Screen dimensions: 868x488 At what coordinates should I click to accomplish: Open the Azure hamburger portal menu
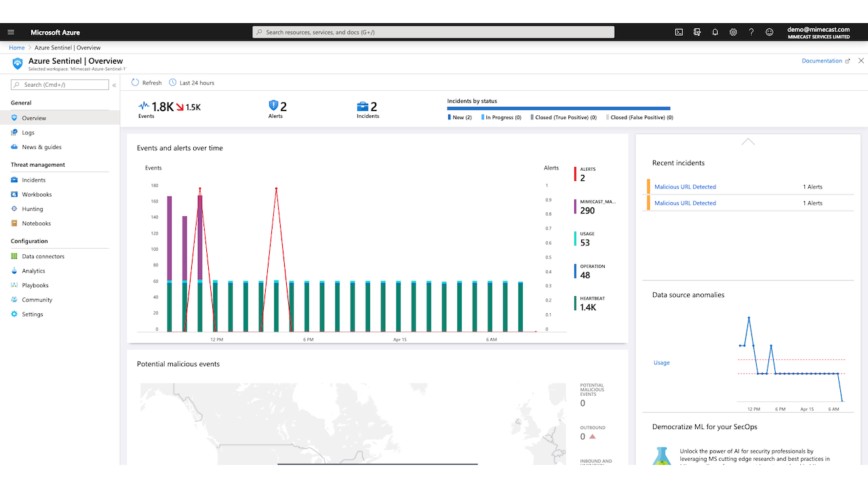[x=11, y=32]
